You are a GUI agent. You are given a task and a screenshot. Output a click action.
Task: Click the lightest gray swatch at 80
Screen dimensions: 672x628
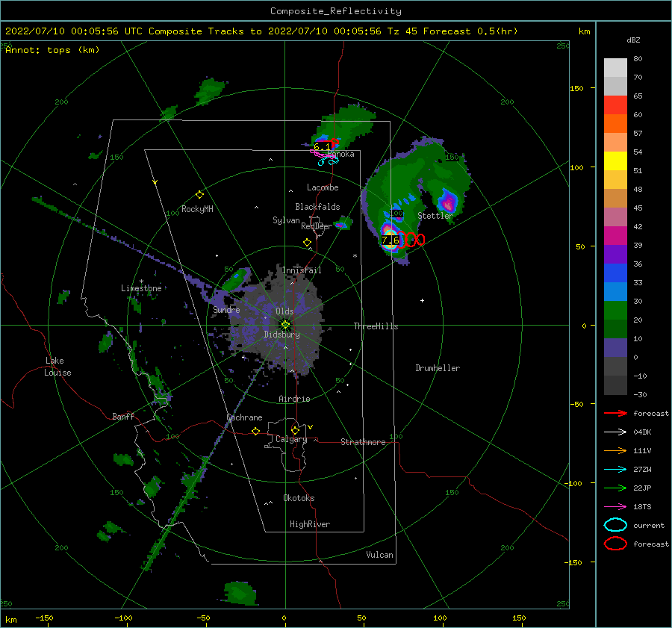point(615,67)
